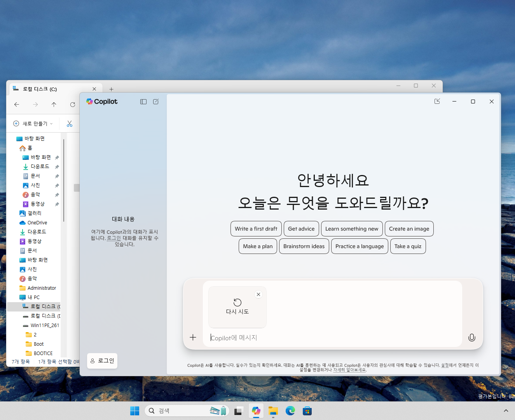Click Explorer navigation pane scrollbar

64,181
